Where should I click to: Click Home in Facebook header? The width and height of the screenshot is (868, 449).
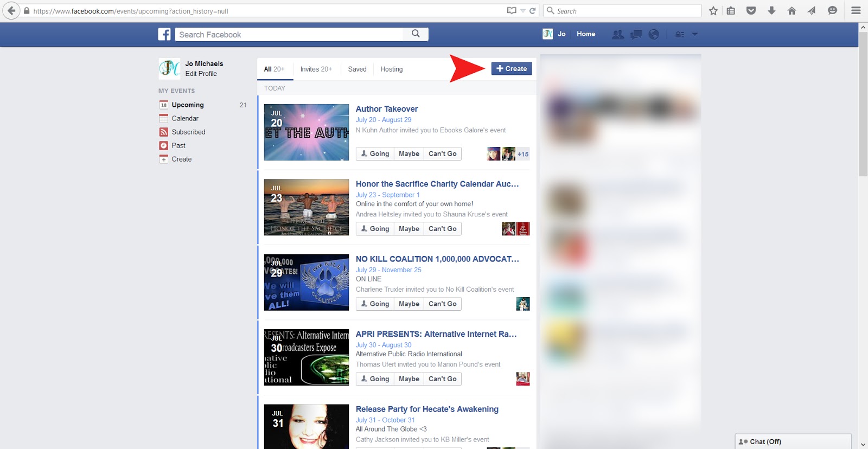tap(586, 34)
